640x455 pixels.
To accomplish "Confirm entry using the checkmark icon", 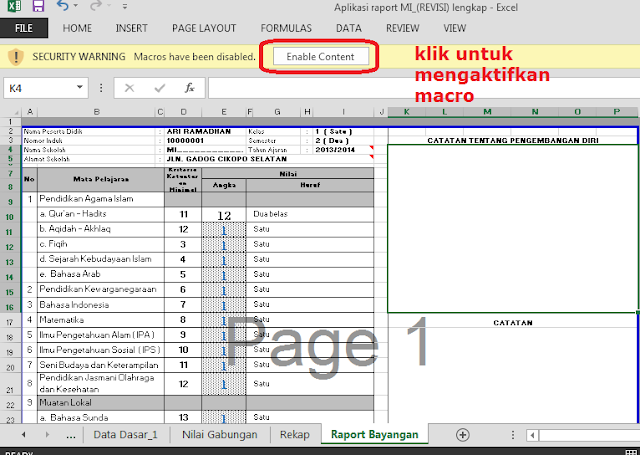I will coord(160,88).
